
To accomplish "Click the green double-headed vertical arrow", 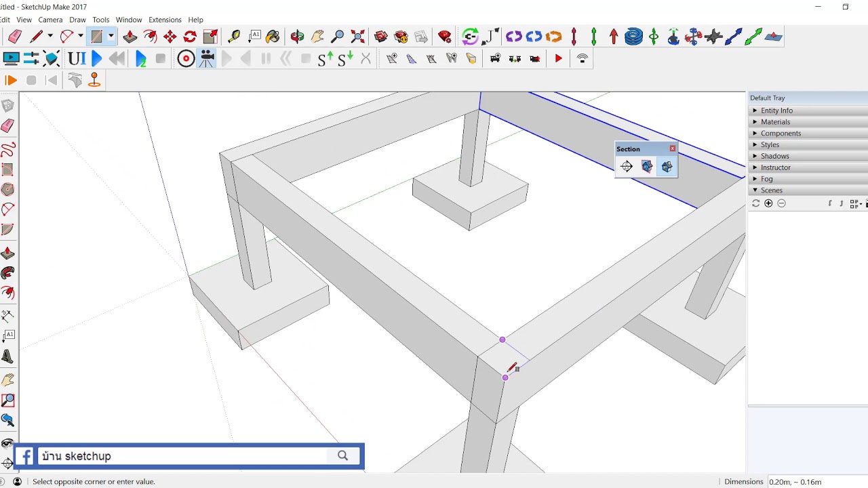I will tap(593, 37).
